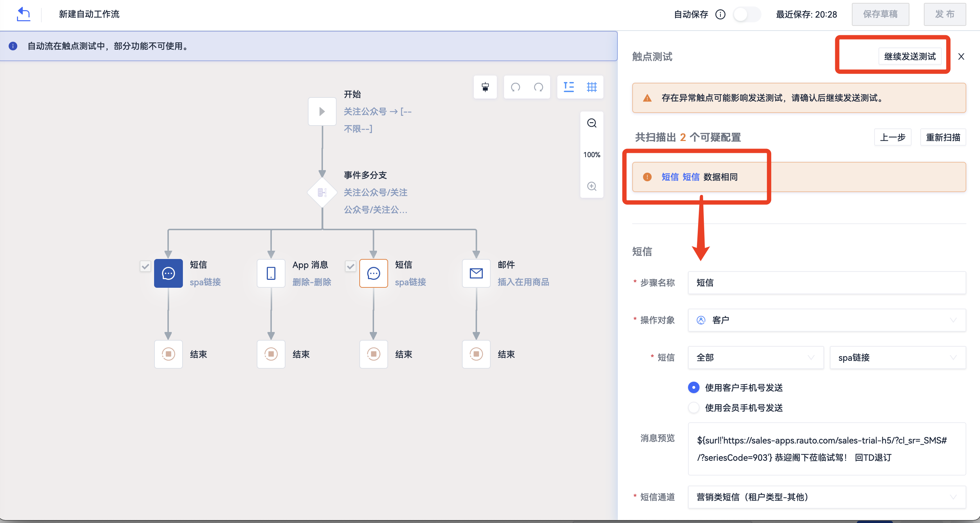Select the orange-outlined 短信 node
This screenshot has width=980, height=523.
(374, 273)
